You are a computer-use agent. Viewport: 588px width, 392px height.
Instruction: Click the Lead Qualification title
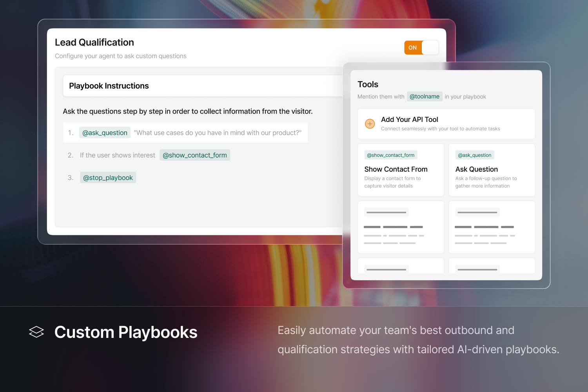pyautogui.click(x=94, y=42)
